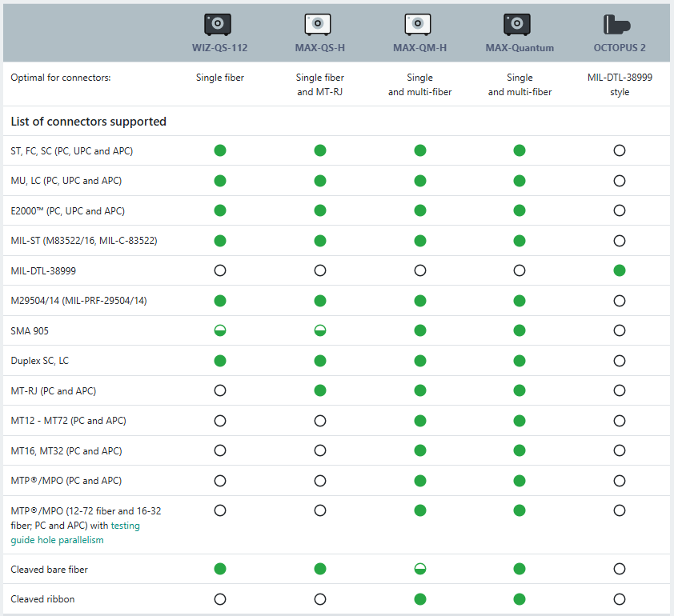Click the Duplex SC, LC row label
This screenshot has height=616, width=674.
click(40, 361)
